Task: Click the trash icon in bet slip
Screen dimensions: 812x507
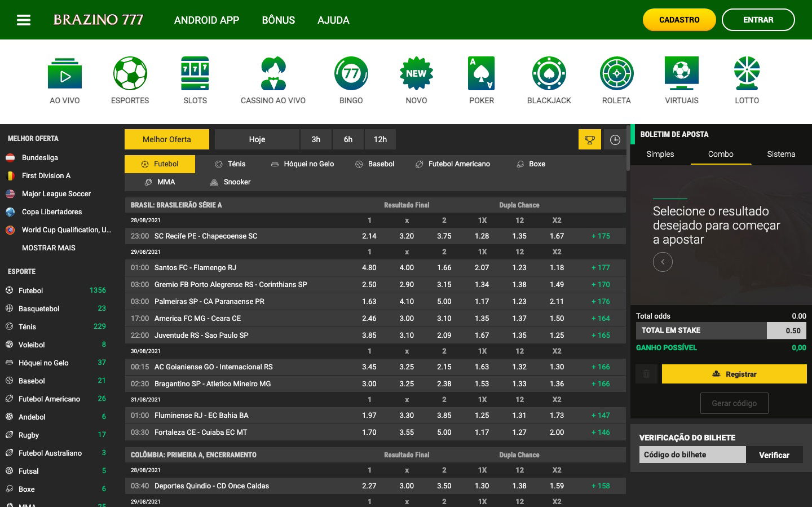Action: [646, 374]
